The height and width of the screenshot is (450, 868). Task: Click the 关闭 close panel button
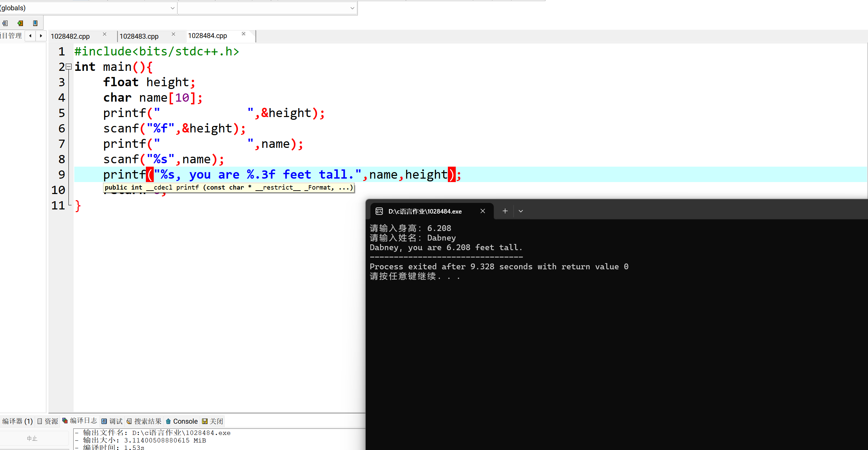(213, 421)
